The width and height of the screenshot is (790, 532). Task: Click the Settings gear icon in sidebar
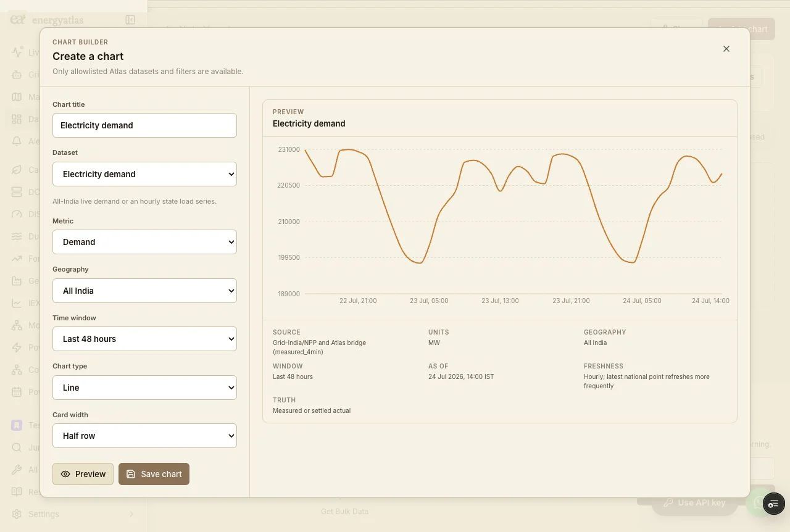click(x=17, y=514)
